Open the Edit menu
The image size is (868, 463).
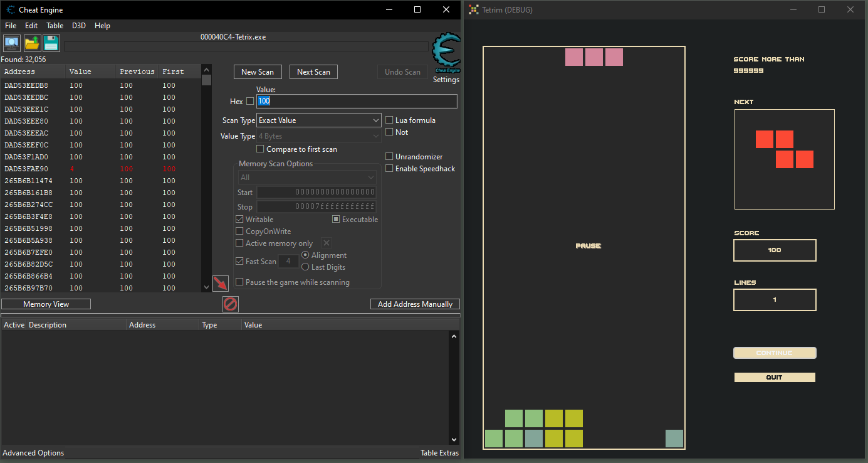click(x=31, y=26)
